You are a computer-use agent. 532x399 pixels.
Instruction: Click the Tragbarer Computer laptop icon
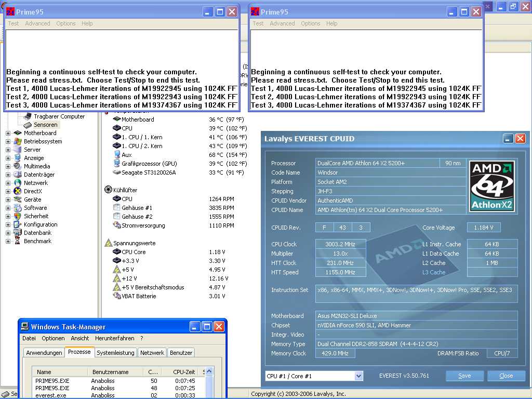[x=28, y=116]
